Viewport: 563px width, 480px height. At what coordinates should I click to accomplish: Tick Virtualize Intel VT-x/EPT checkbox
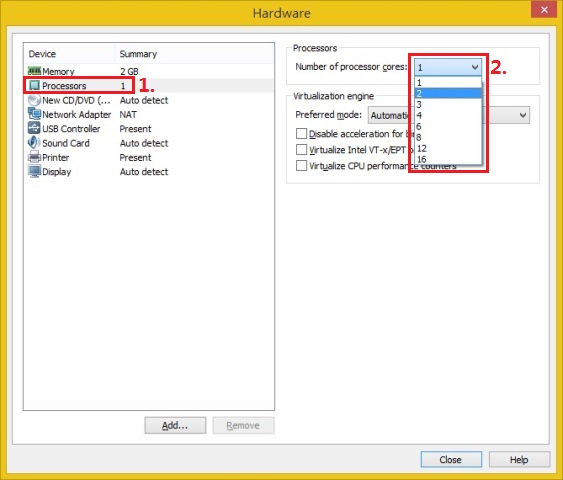click(301, 149)
